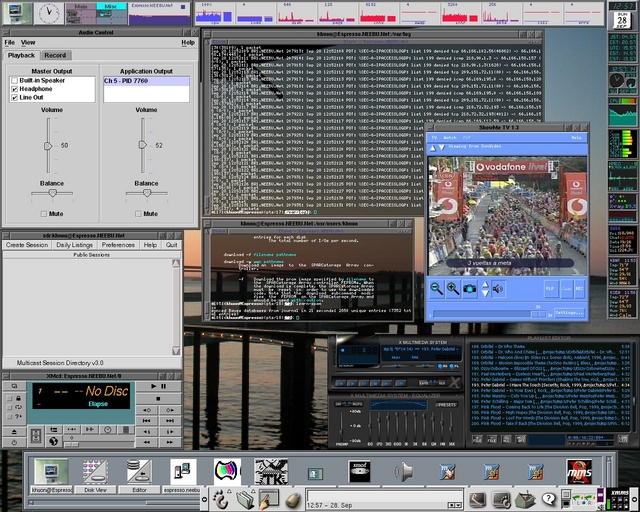Uncheck the Headphone output checkbox
The image size is (640, 512).
pyautogui.click(x=15, y=89)
